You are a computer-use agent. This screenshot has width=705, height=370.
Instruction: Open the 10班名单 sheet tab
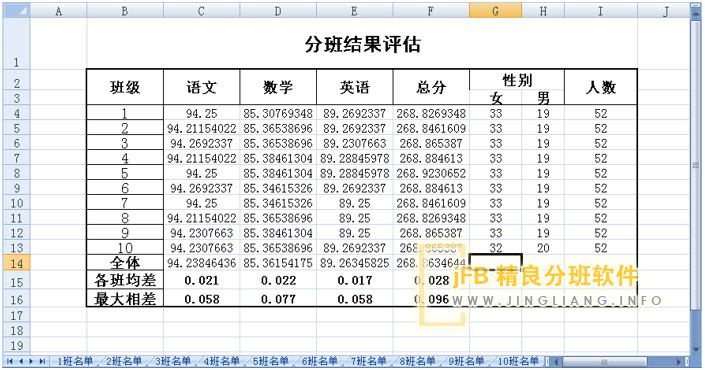tap(518, 361)
